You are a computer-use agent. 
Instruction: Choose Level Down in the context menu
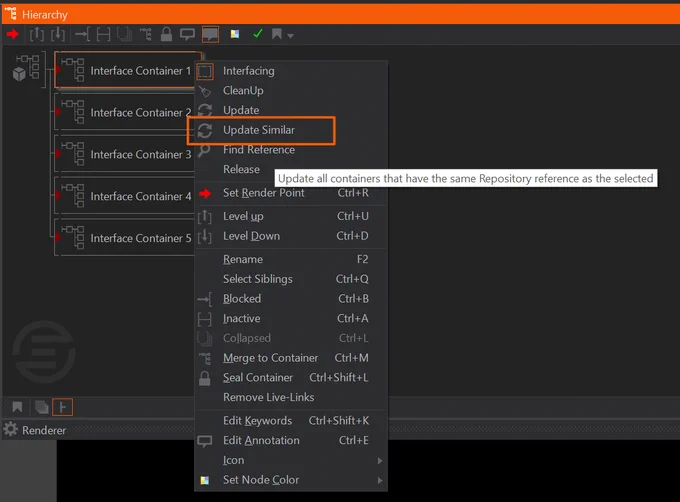pos(291,236)
